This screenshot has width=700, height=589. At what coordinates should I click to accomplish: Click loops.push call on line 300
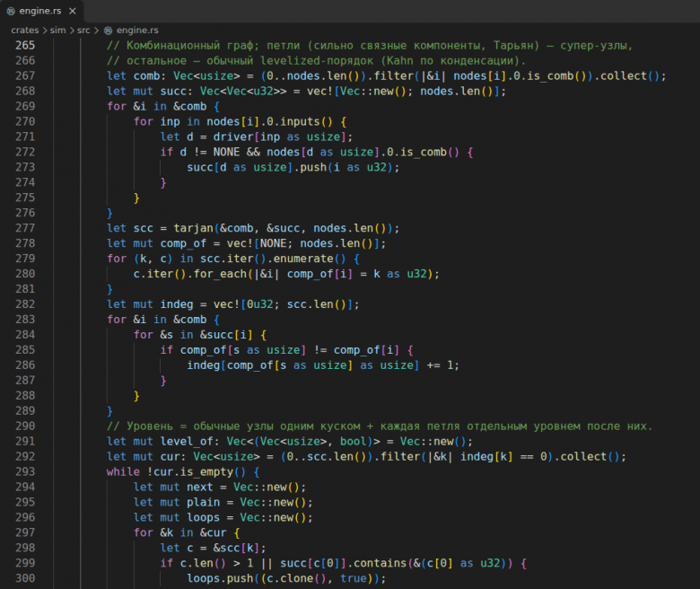tap(221, 578)
